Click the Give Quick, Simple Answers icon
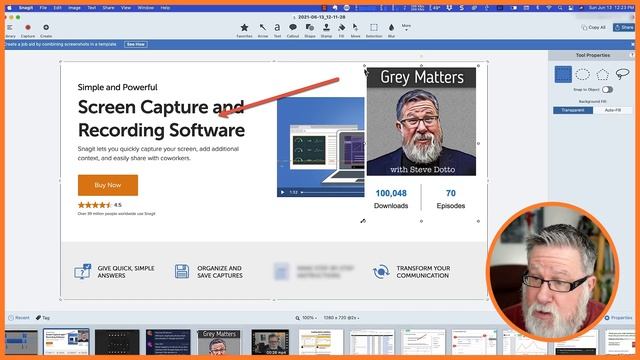The height and width of the screenshot is (360, 640). click(82, 271)
